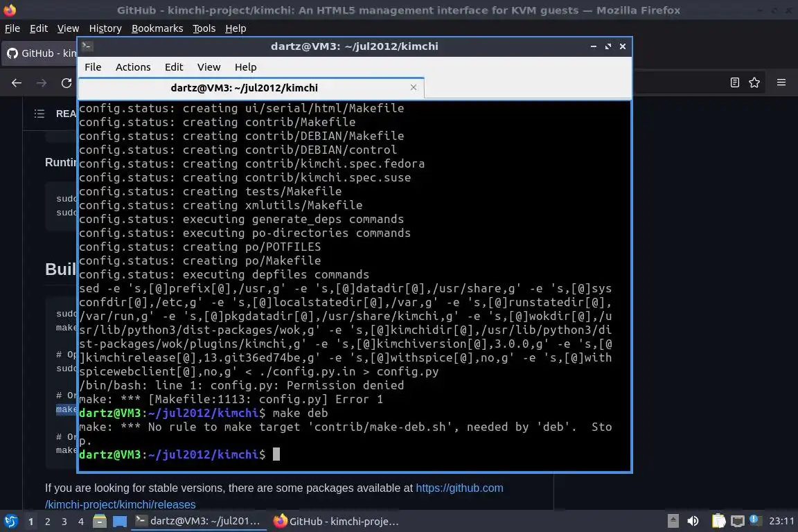Click the clock showing 23:11
Screen dimensions: 798x532
(x=781, y=521)
